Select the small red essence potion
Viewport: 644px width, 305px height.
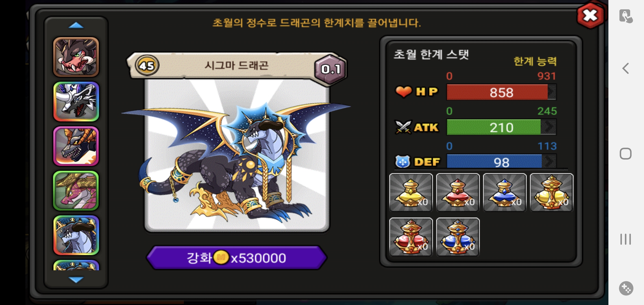pyautogui.click(x=458, y=192)
